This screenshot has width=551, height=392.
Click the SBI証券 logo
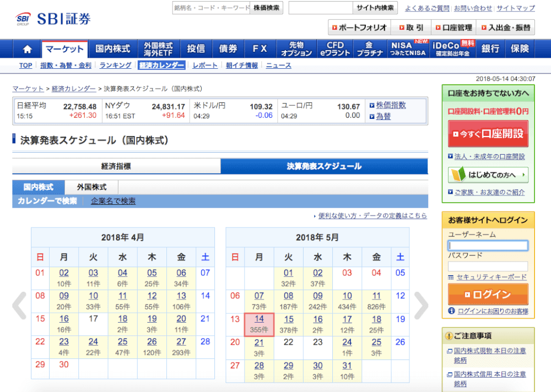click(x=53, y=19)
